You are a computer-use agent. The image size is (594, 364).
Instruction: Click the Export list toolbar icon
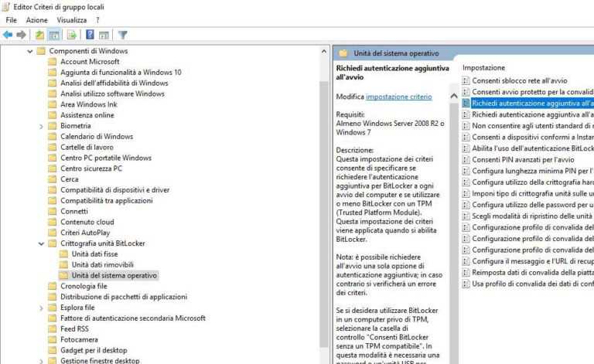(x=72, y=35)
